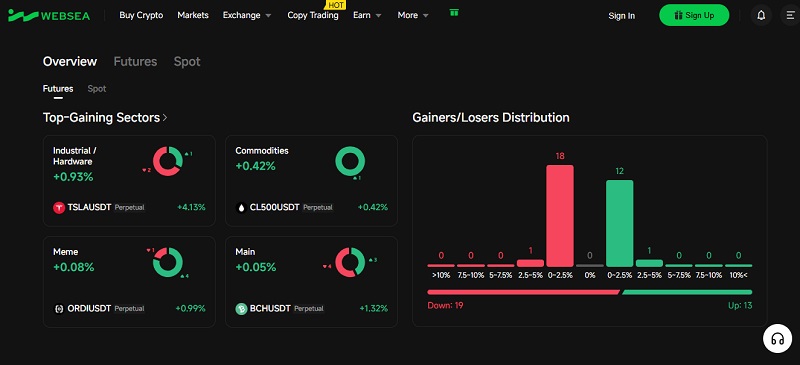The image size is (800, 365).
Task: Click the Main sector donut chart
Action: click(x=350, y=262)
